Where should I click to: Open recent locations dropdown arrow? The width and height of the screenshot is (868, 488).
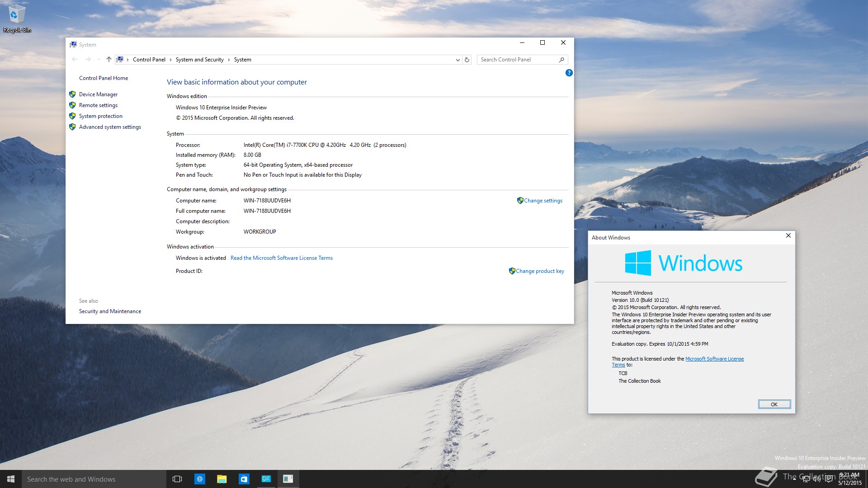(99, 59)
